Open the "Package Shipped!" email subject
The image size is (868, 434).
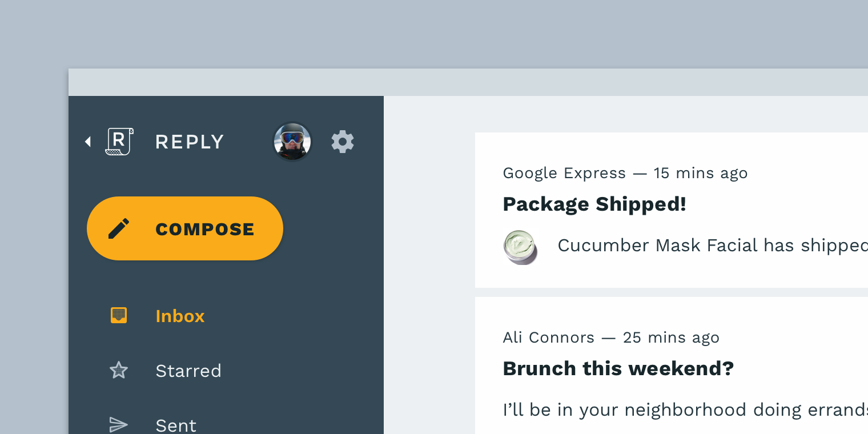point(594,204)
